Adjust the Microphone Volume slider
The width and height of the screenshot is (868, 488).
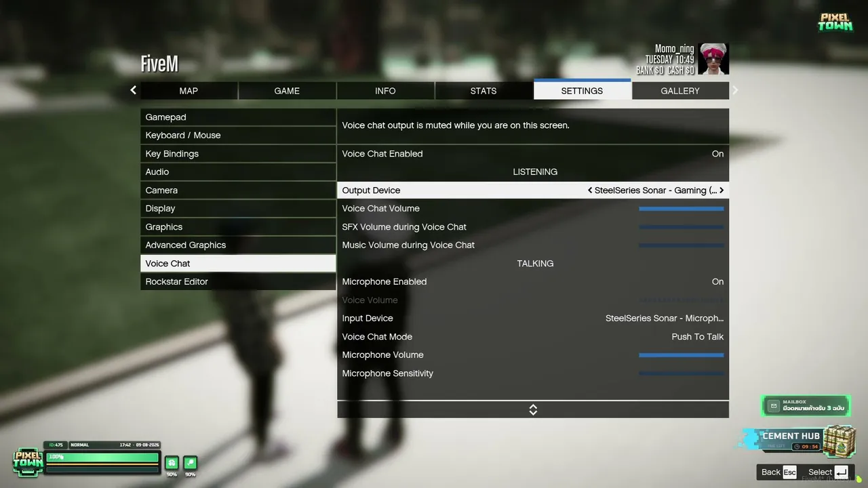click(x=682, y=355)
